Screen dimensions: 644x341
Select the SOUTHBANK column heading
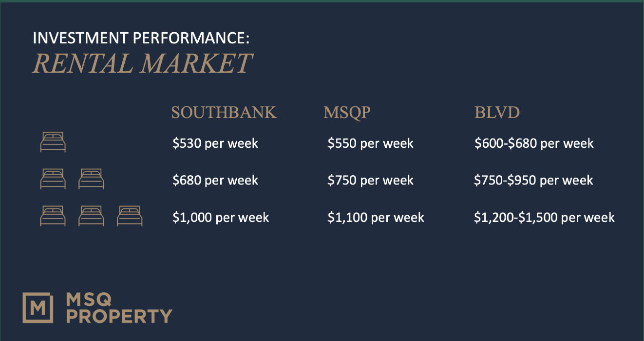pos(224,113)
